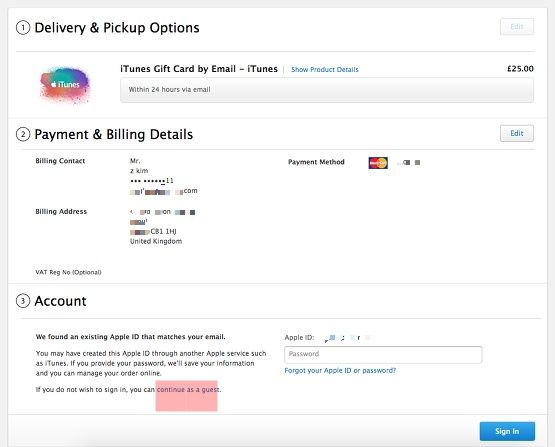Click the blue Sign In button
This screenshot has height=447, width=555.
click(507, 431)
